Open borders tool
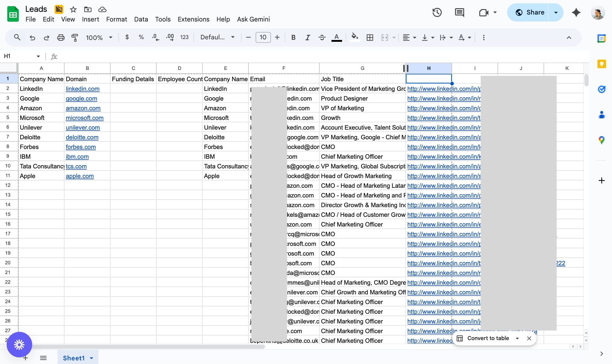 coord(370,38)
